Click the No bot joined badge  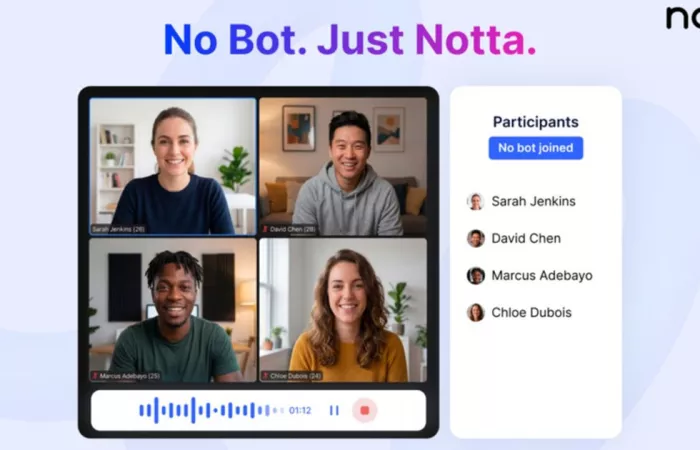click(536, 148)
